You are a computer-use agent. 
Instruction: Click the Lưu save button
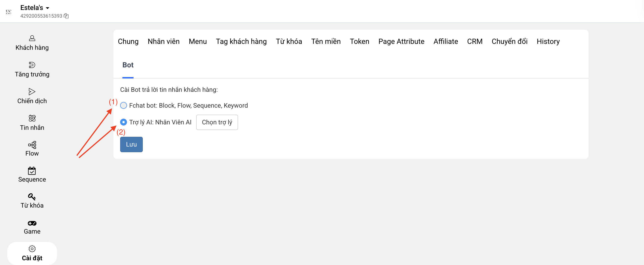[131, 144]
